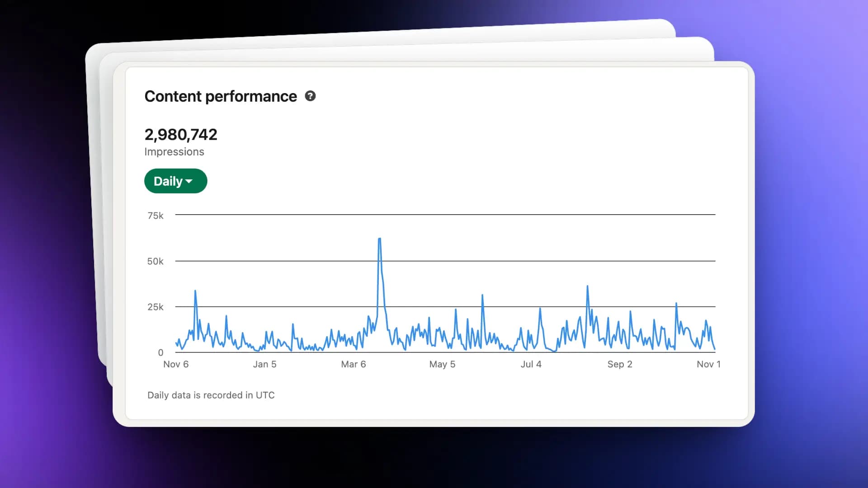This screenshot has width=868, height=488.
Task: Open the Daily dropdown
Action: [x=176, y=181]
